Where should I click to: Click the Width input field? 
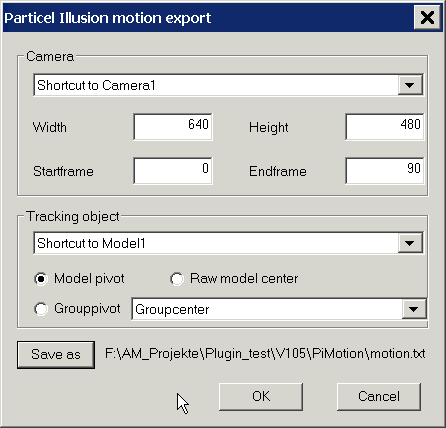tap(173, 127)
